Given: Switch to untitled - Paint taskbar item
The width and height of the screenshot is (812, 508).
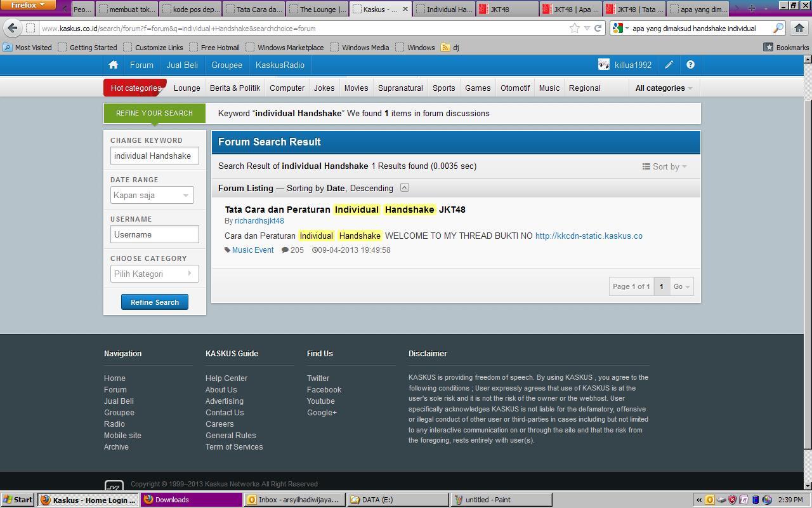Looking at the screenshot, I should pyautogui.click(x=501, y=500).
